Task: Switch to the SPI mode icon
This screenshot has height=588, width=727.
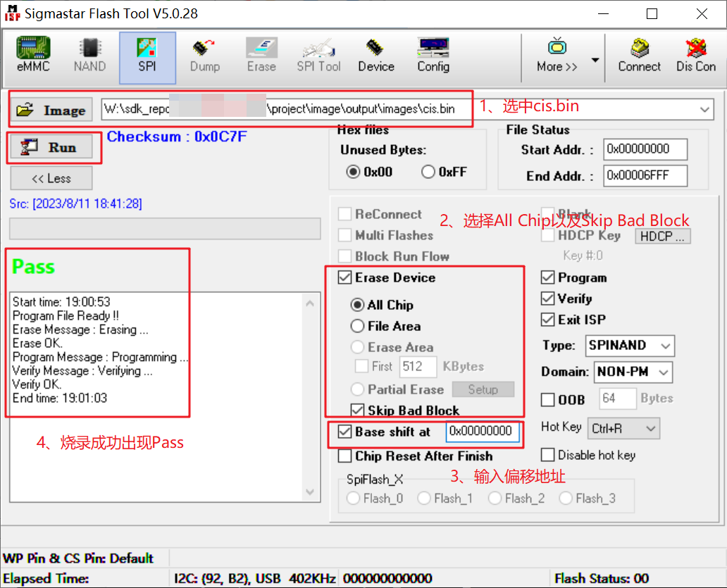Action: click(147, 58)
